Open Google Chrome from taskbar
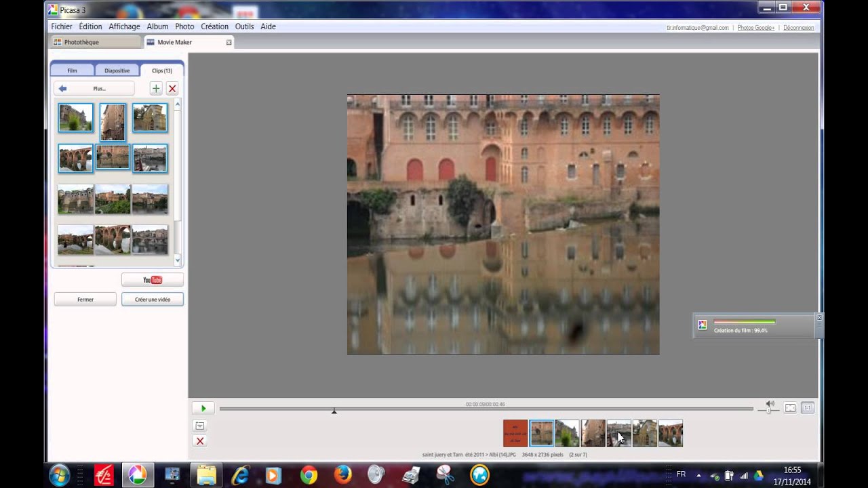This screenshot has height=488, width=868. (x=309, y=475)
